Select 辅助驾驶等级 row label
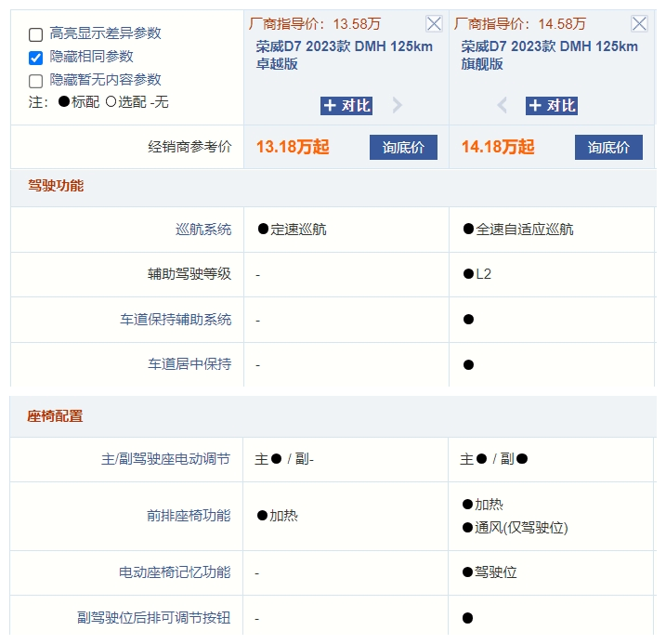 [189, 274]
